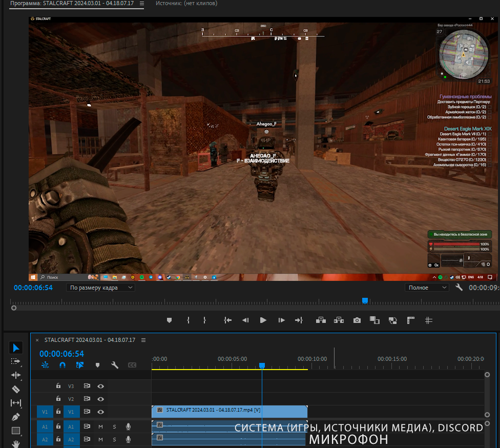
Task: Open Program monitor wrench settings
Action: pos(459,288)
